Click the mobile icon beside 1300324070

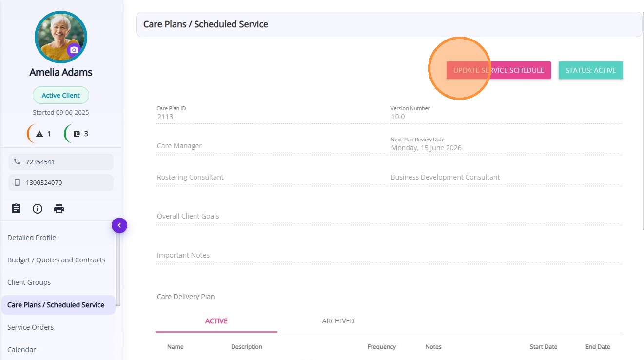[18, 183]
